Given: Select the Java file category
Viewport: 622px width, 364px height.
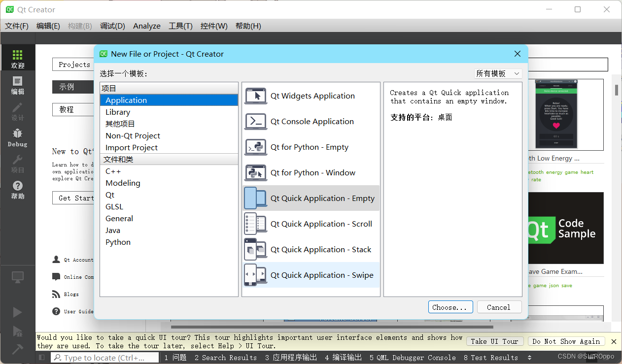Looking at the screenshot, I should click(169, 230).
